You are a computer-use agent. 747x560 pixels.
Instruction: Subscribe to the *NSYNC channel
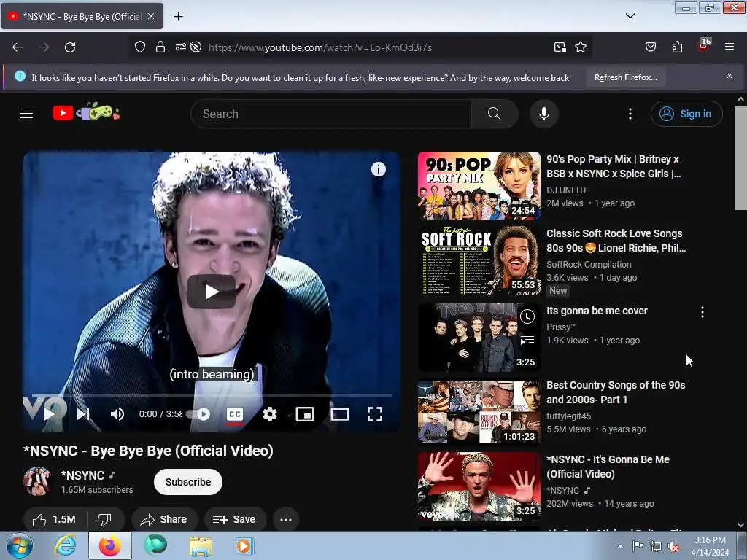click(x=188, y=482)
